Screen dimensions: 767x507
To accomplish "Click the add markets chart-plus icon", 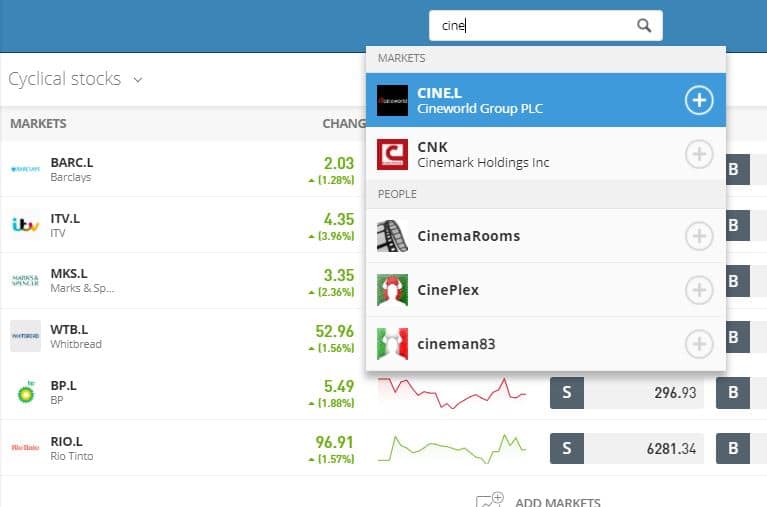I will coord(490,500).
